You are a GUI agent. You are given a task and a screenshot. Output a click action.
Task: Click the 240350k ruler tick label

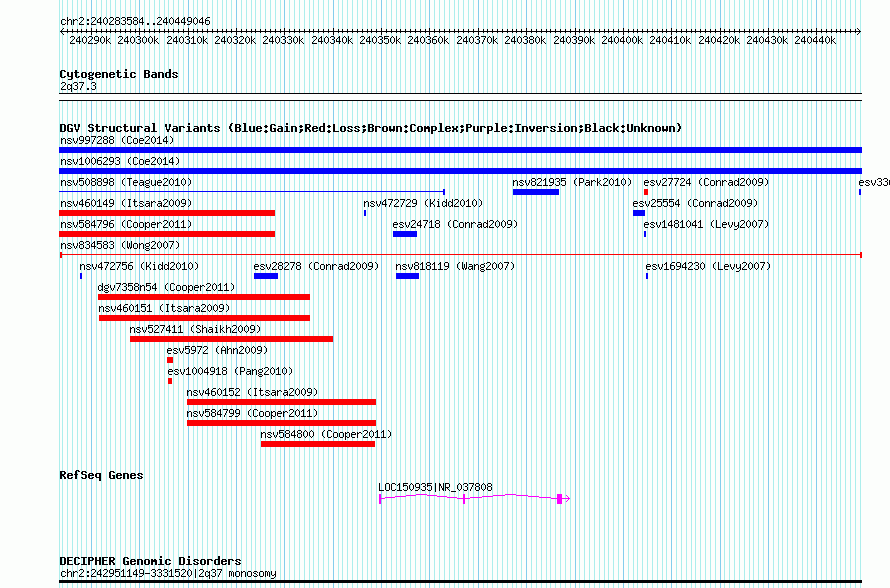tap(380, 40)
